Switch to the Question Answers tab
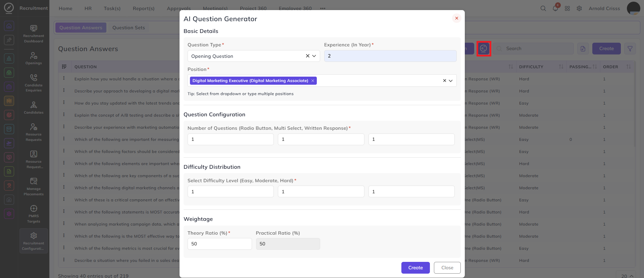Image resolution: width=644 pixels, height=278 pixels. [x=81, y=28]
